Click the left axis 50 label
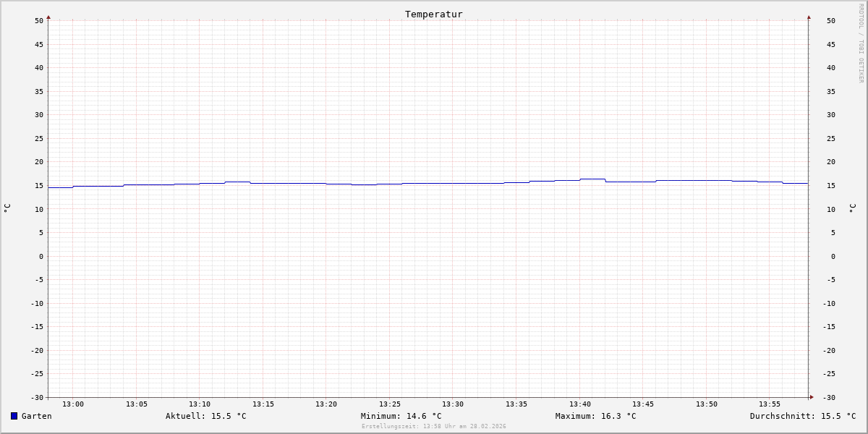Viewport: 868px width, 434px height. click(39, 21)
